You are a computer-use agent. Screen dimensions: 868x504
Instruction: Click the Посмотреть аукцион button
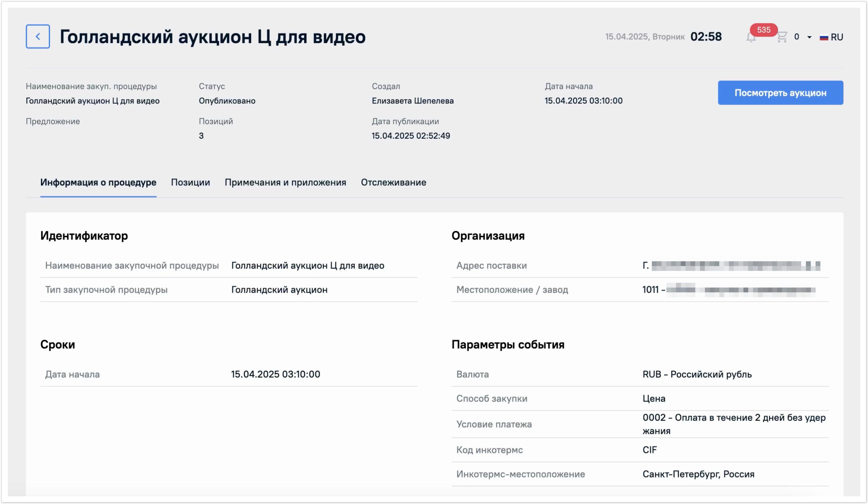780,93
